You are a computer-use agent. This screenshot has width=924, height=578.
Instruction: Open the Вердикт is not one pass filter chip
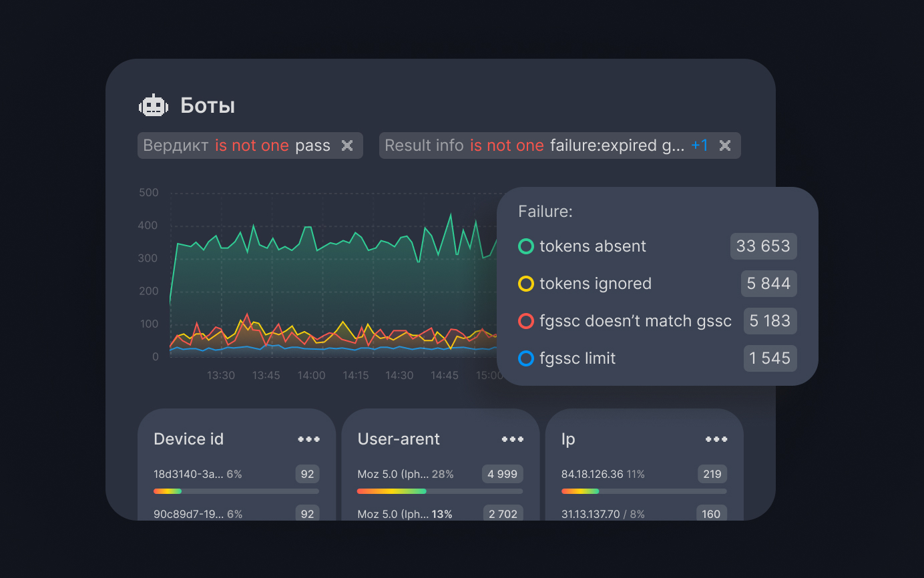[x=240, y=145]
